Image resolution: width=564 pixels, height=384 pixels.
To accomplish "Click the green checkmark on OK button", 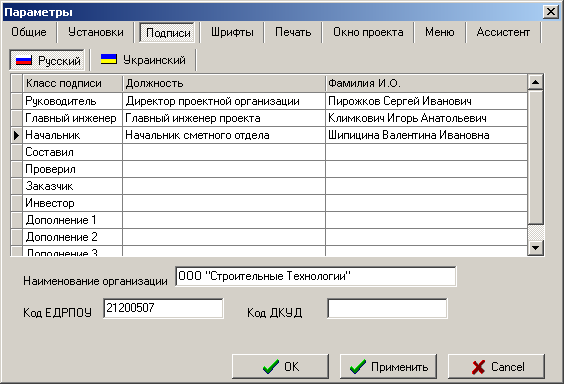I will tap(270, 367).
